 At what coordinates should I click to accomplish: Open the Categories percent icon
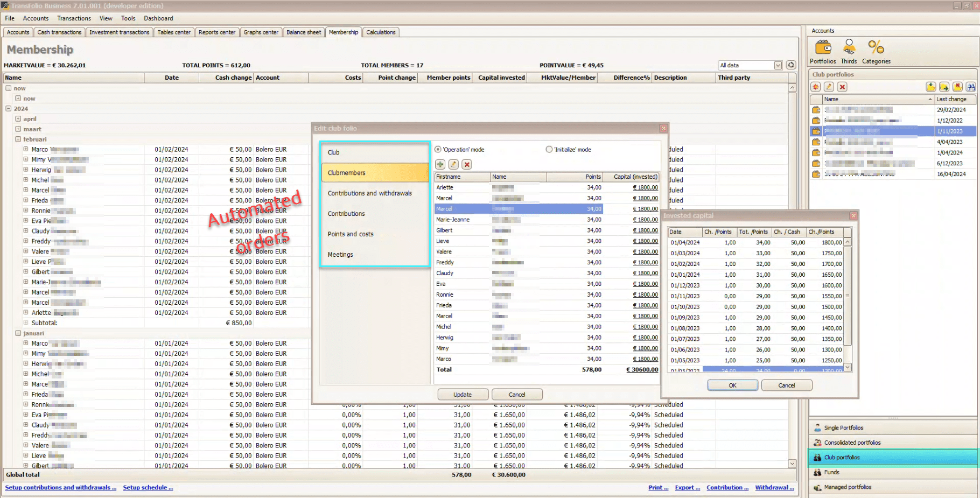(x=876, y=48)
